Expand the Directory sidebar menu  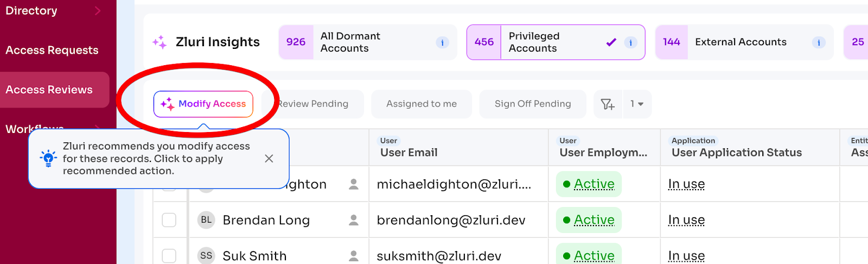coord(98,10)
